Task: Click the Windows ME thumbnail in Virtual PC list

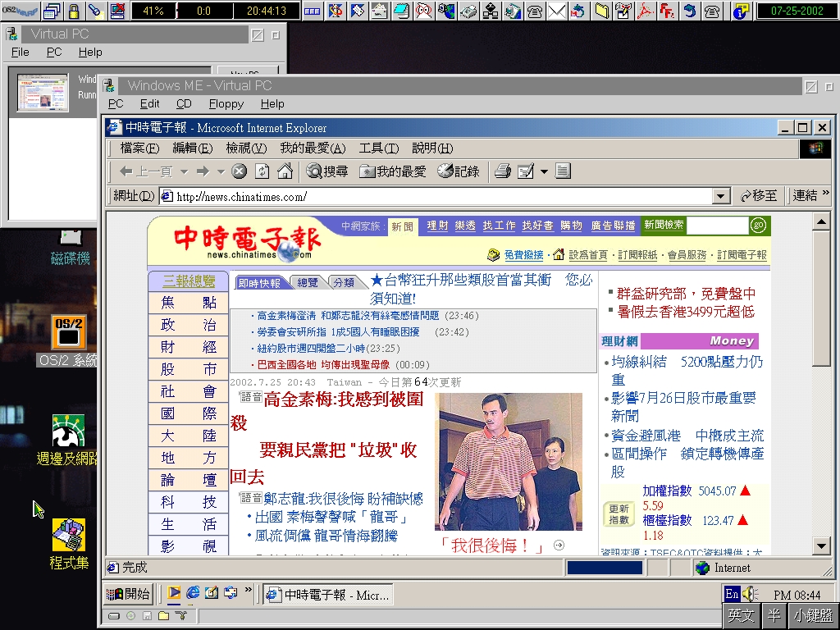Action: [43, 93]
